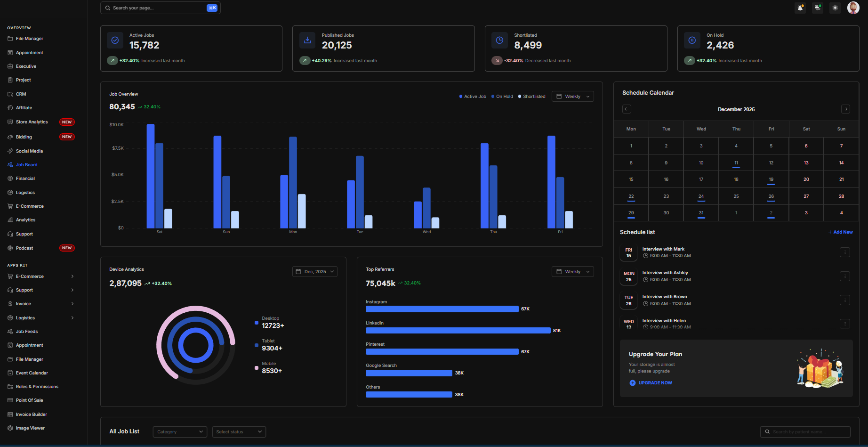The height and width of the screenshot is (447, 868).
Task: Toggle the Active Job legend series
Action: tap(473, 97)
